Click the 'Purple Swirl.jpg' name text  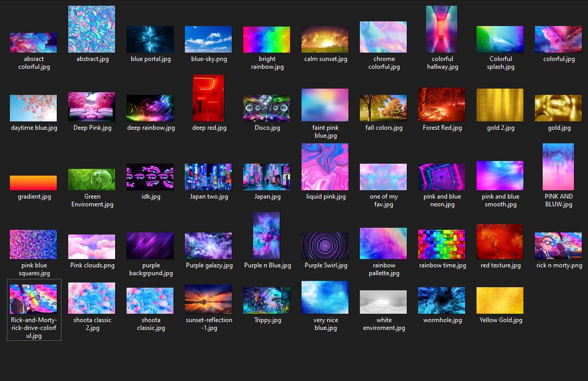[326, 265]
